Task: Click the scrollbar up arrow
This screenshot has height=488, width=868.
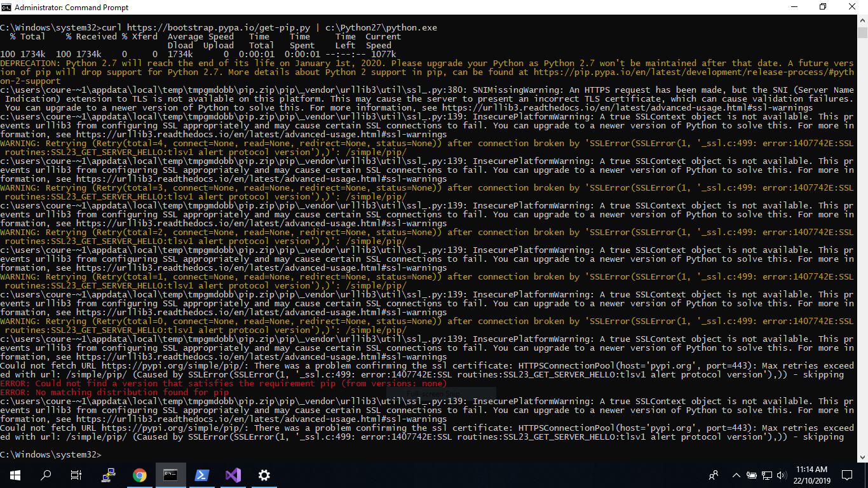Action: [x=863, y=21]
